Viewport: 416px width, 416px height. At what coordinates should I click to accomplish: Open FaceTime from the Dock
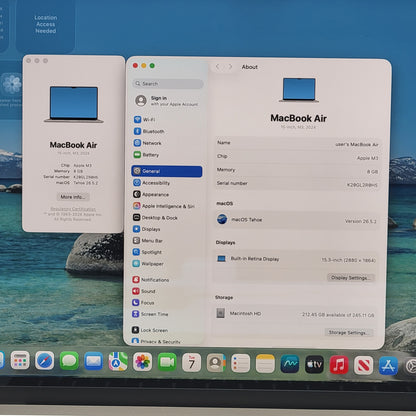[x=167, y=362]
